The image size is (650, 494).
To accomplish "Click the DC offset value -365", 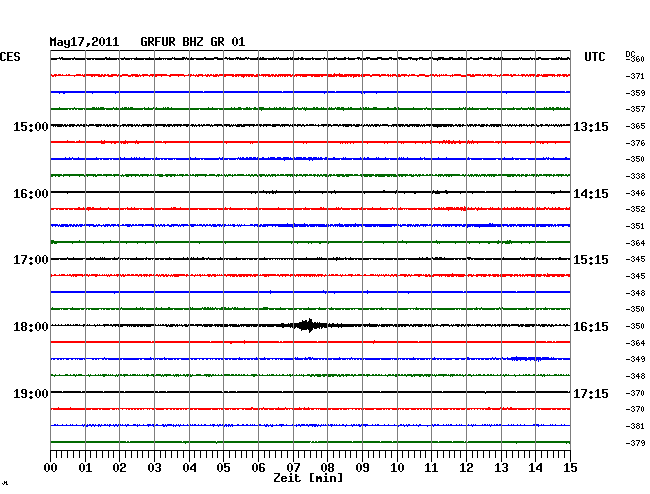I will (635, 126).
